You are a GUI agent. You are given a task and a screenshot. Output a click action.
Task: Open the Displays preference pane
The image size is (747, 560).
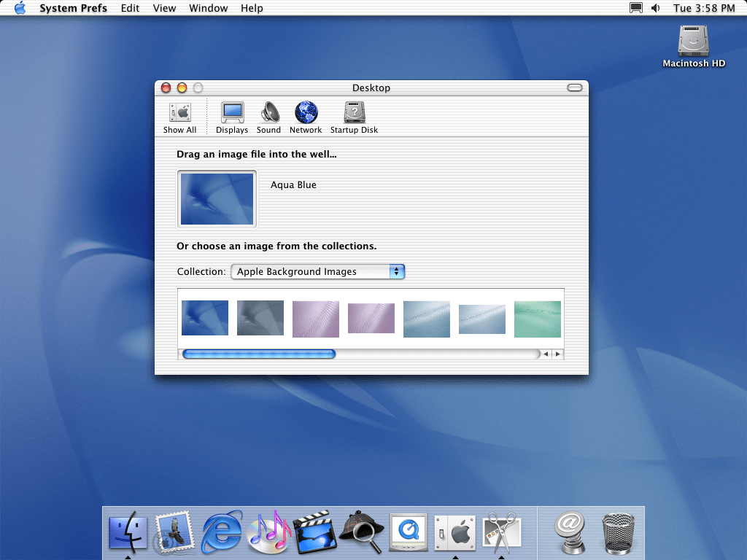click(232, 117)
